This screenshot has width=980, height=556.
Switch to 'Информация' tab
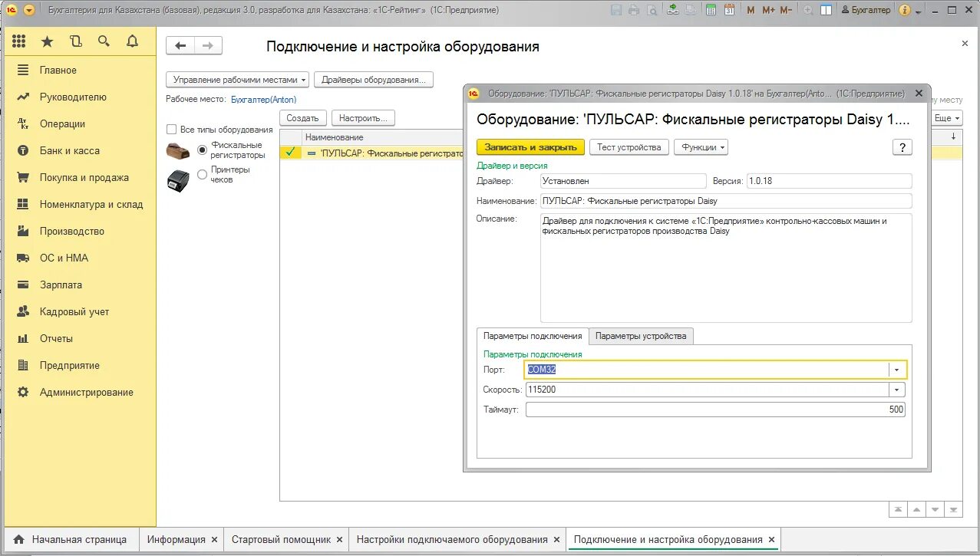tap(177, 539)
